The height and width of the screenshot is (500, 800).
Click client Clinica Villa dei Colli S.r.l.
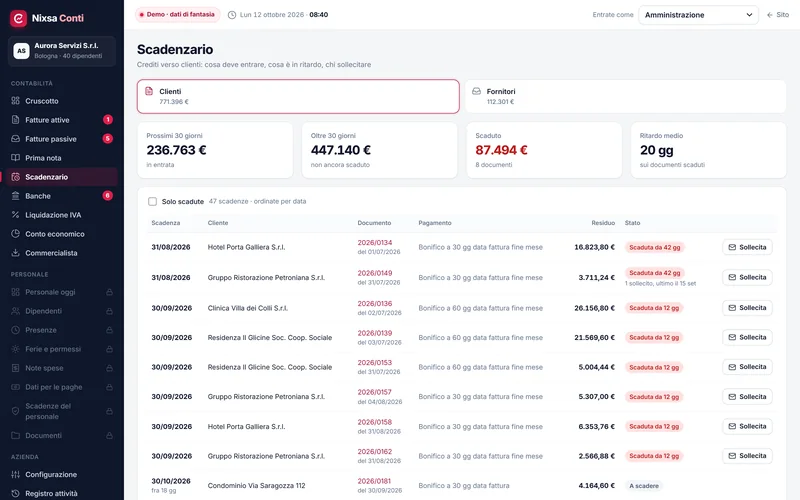[248, 308]
